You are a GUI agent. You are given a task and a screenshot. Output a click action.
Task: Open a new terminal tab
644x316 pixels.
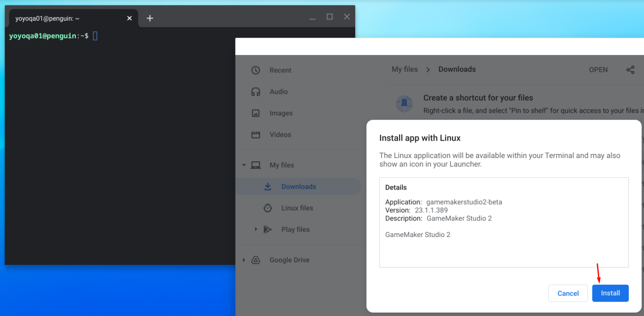coord(150,18)
